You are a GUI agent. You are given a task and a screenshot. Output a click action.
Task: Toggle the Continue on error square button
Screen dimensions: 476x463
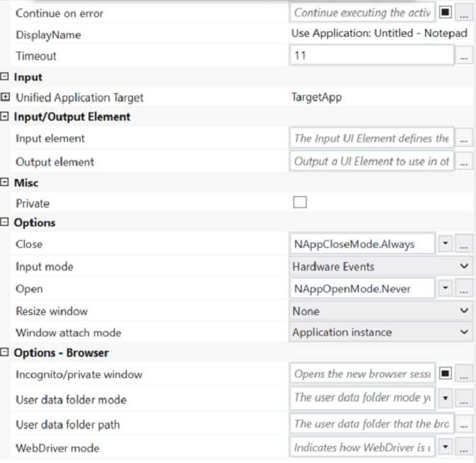pos(446,13)
